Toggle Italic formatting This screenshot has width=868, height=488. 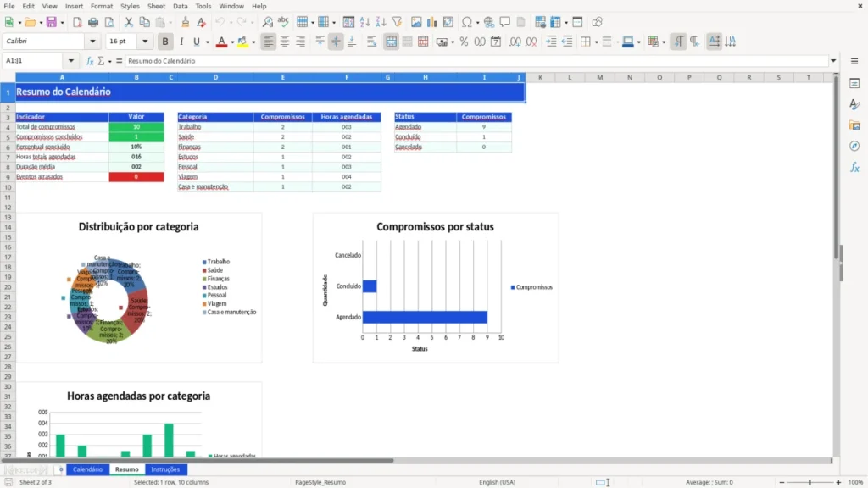tap(181, 42)
